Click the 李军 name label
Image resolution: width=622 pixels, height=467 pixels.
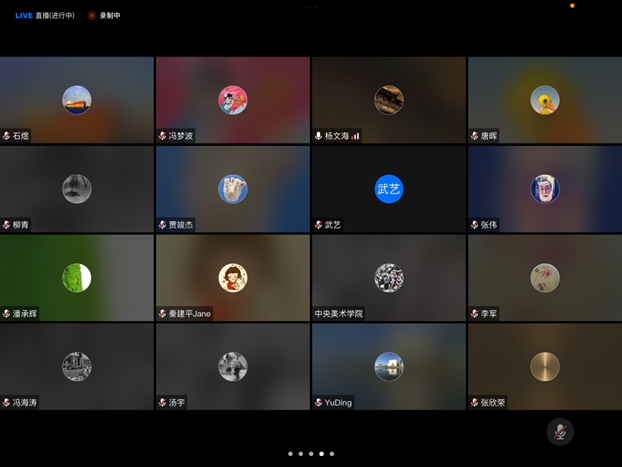[x=489, y=314]
